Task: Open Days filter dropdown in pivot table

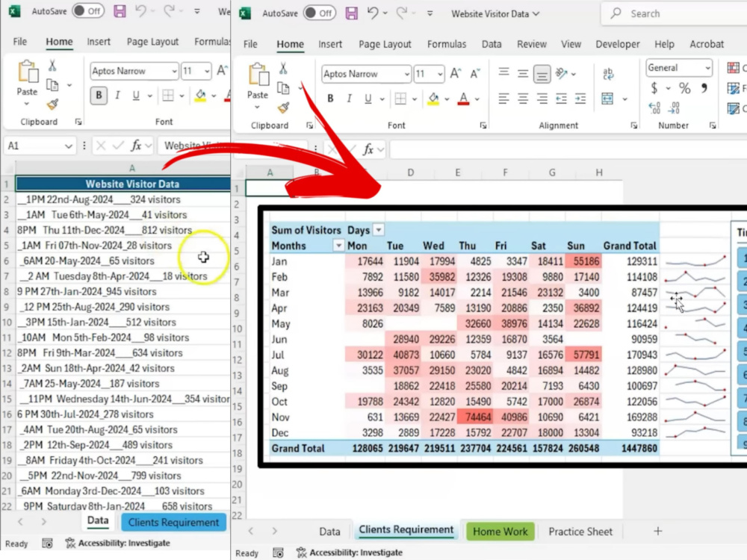Action: 378,230
